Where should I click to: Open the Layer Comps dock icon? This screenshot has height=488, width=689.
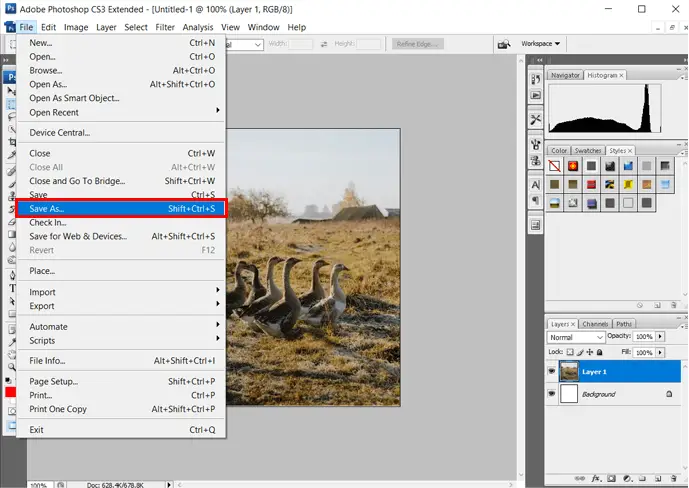(x=536, y=225)
